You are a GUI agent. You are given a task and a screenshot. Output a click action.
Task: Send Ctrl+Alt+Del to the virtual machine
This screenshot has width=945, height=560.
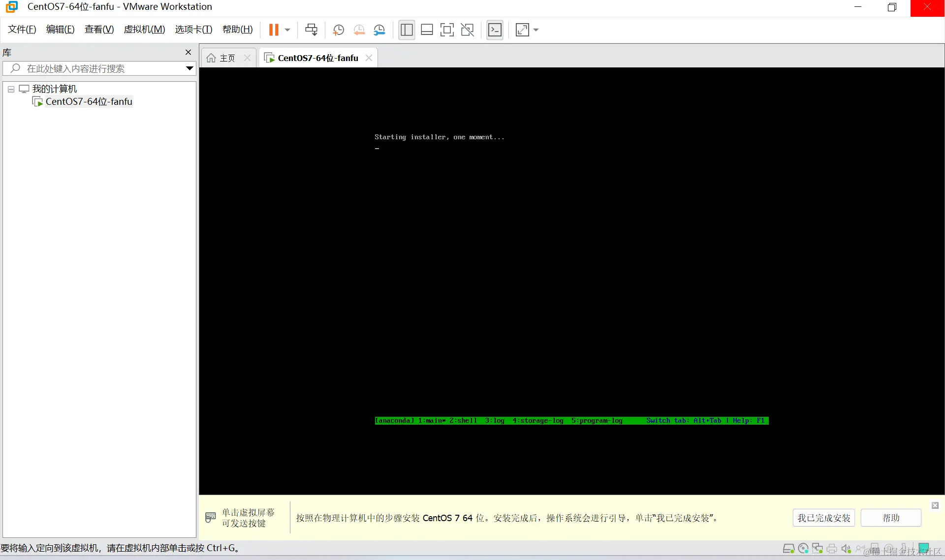pyautogui.click(x=311, y=30)
